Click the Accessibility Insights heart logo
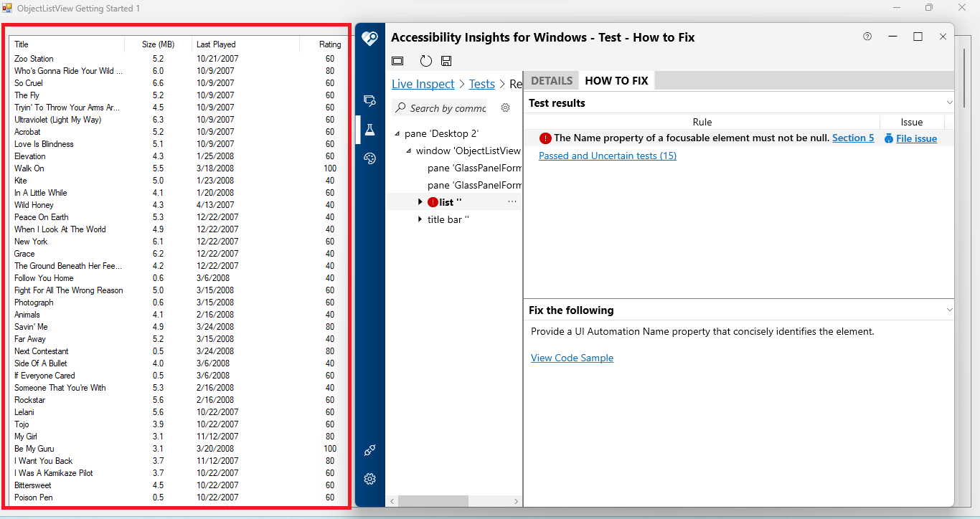Image resolution: width=980 pixels, height=519 pixels. coord(369,38)
